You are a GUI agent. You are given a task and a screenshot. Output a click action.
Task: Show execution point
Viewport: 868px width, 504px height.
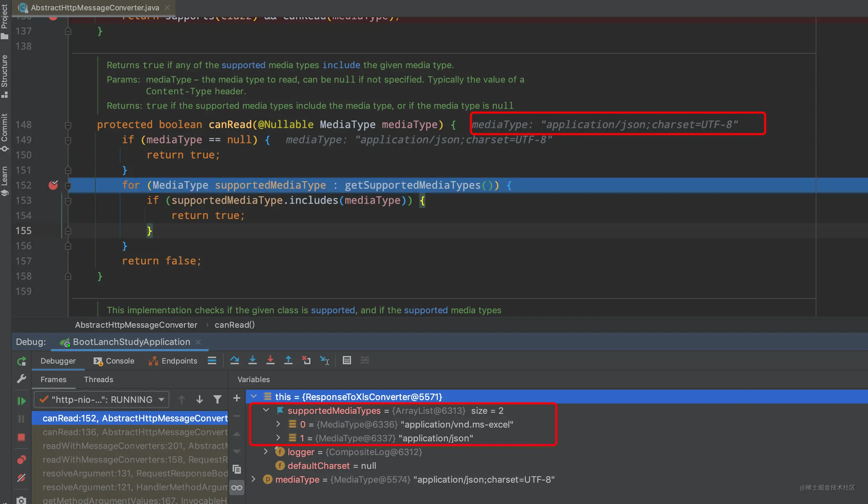point(212,360)
